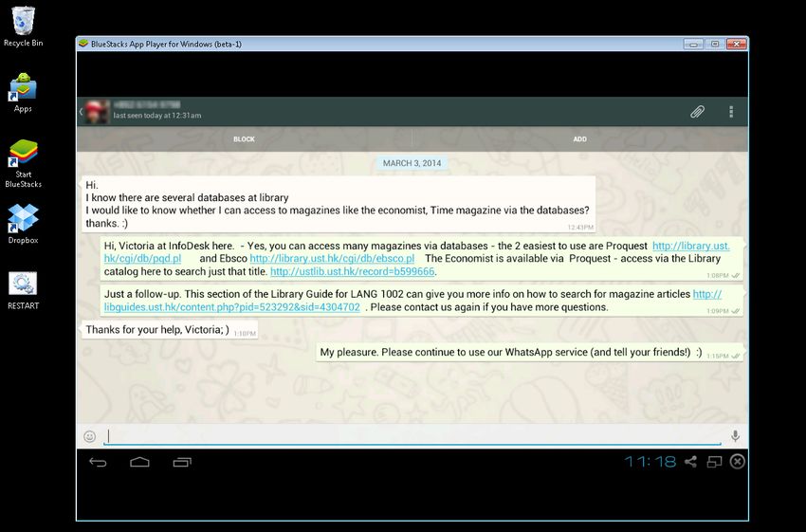Launch the Start BlueStacks shortcut
806x532 pixels.
pos(23,163)
